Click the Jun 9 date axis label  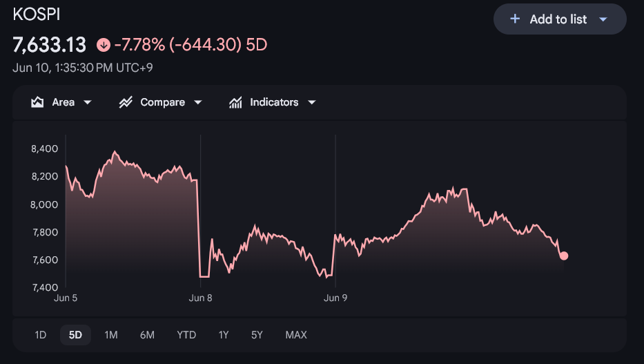[x=335, y=298]
